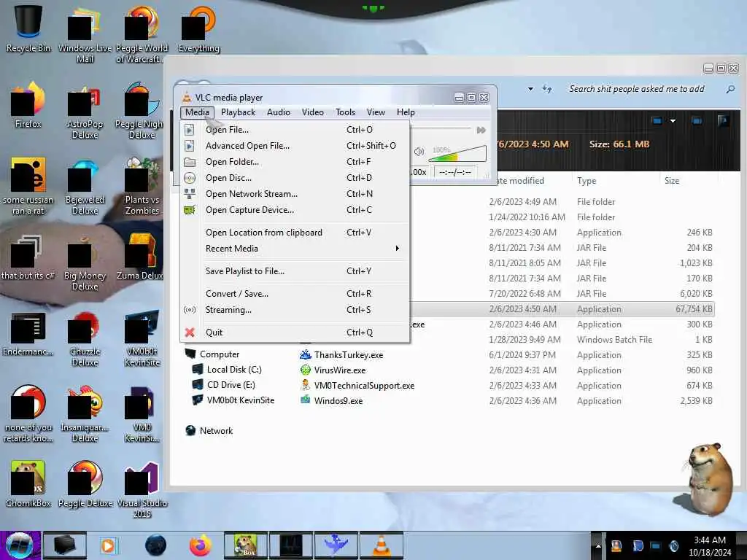
Task: Select VirusWire.exe in file list
Action: [340, 370]
